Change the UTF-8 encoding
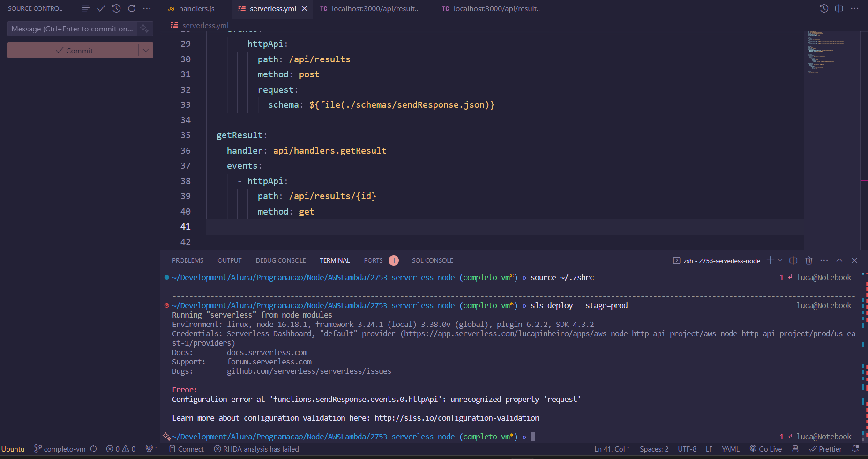Image resolution: width=868 pixels, height=459 pixels. pyautogui.click(x=687, y=449)
